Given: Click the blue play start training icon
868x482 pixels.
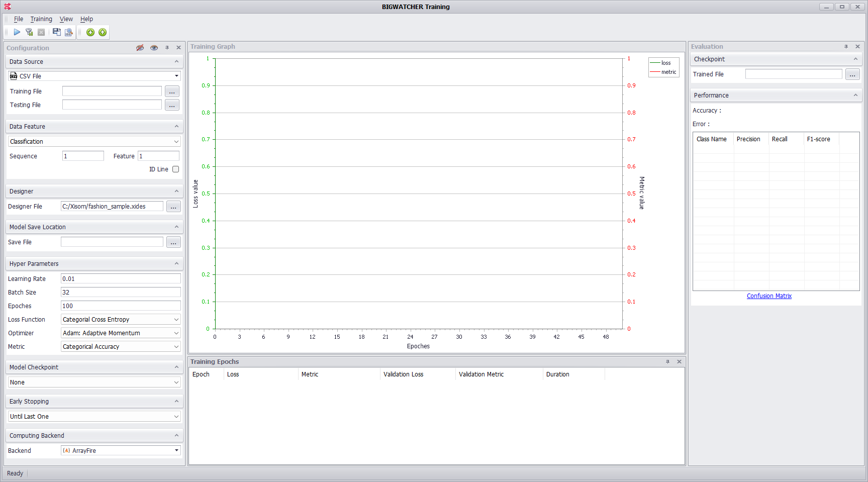Looking at the screenshot, I should coord(17,32).
